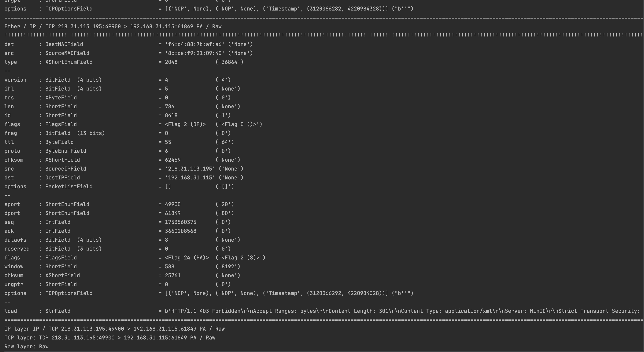Click the dport value 61849
This screenshot has height=352, width=644.
coord(172,213)
